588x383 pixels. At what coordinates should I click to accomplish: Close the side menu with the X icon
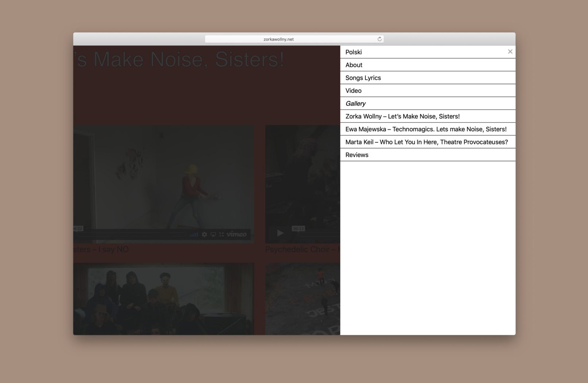pos(510,52)
